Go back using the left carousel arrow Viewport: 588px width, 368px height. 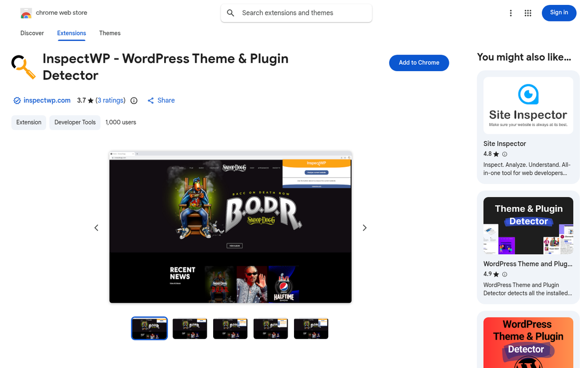pos(96,228)
